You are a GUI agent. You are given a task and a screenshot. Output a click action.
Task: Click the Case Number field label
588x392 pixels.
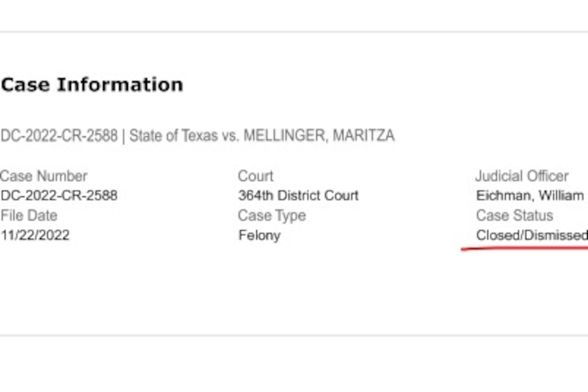[x=44, y=176]
